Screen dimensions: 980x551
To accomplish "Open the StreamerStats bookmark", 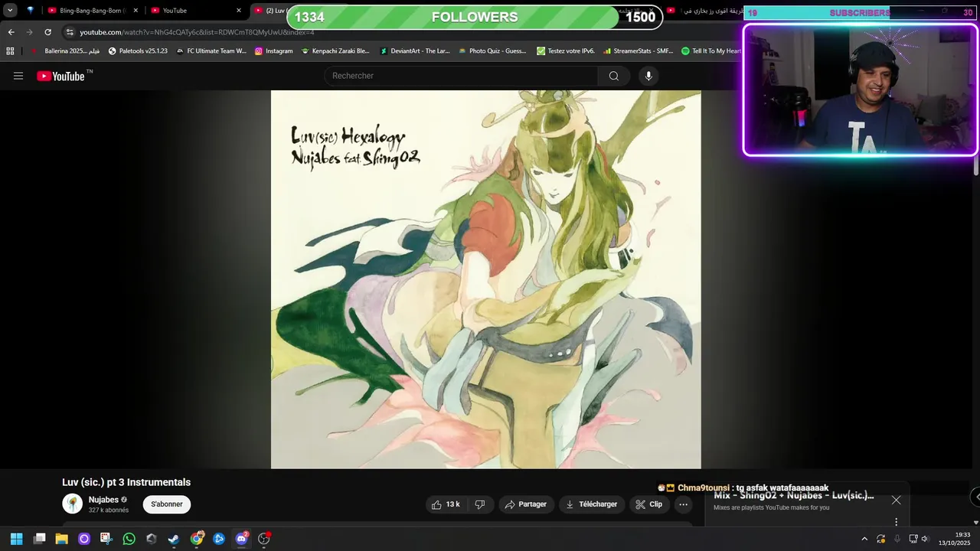I will 639,51.
